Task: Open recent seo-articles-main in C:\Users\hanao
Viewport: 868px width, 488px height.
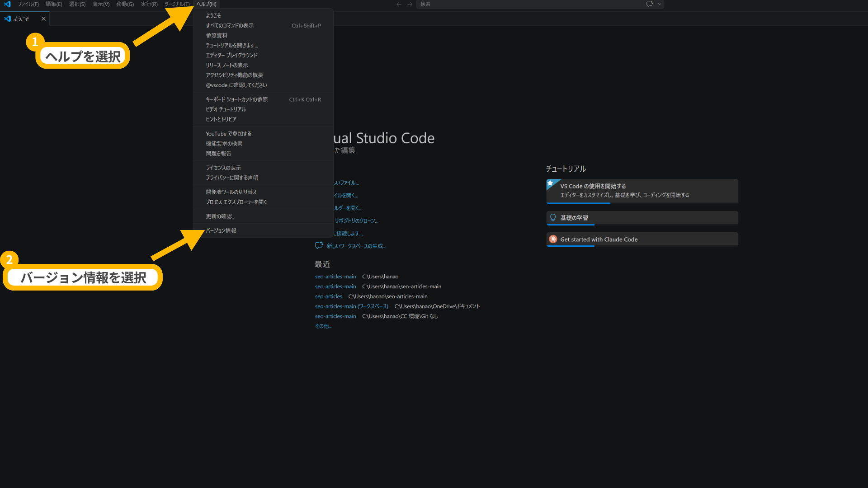Action: 335,277
